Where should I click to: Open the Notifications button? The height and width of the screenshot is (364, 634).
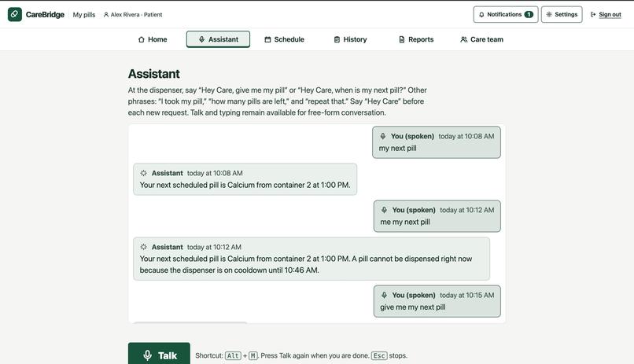click(x=506, y=14)
